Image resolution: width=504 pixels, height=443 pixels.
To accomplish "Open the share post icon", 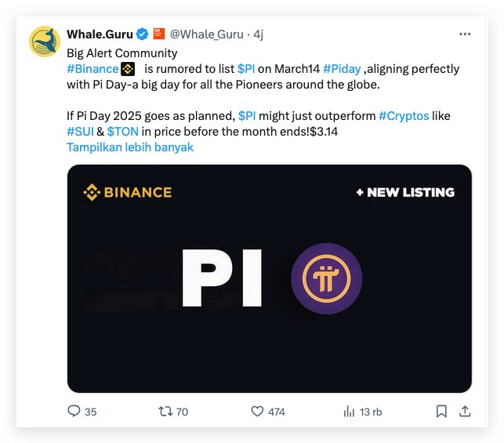I will point(464,411).
